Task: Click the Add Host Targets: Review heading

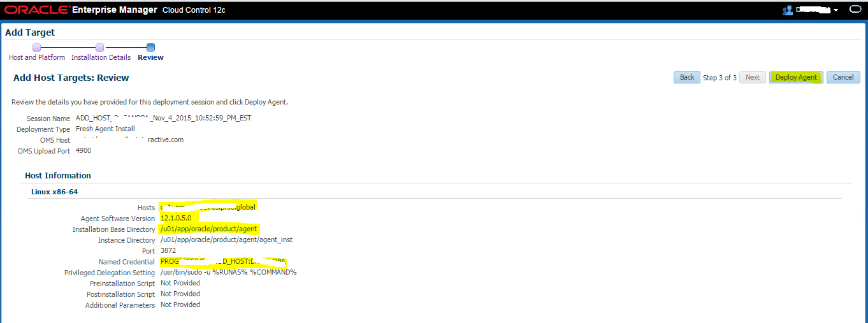Action: tap(71, 78)
